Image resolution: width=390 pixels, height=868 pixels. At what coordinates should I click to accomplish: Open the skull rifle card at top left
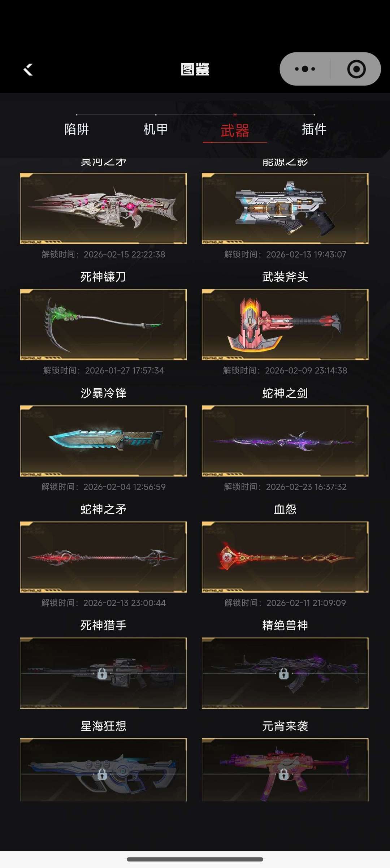(103, 208)
